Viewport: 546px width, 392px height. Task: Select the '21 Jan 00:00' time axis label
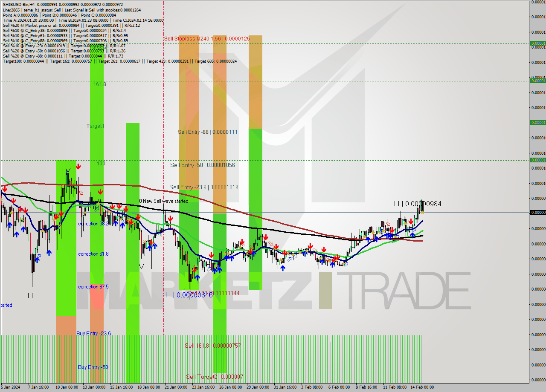click(176, 387)
